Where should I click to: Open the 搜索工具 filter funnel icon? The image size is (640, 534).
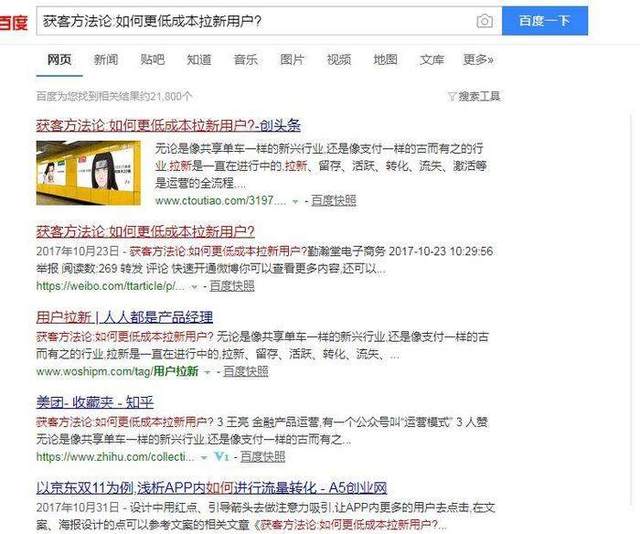point(452,97)
